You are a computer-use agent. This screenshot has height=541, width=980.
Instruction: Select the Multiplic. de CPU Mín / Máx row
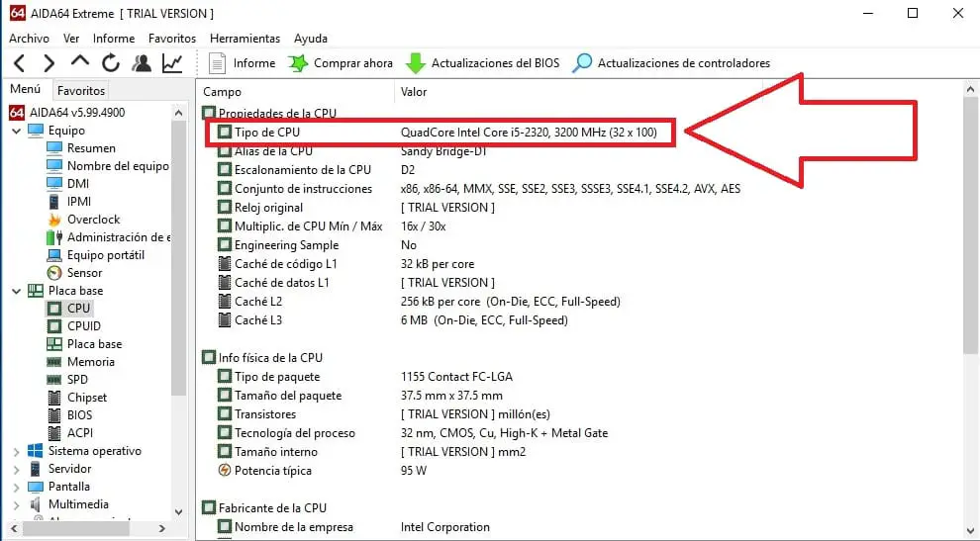click(x=332, y=226)
